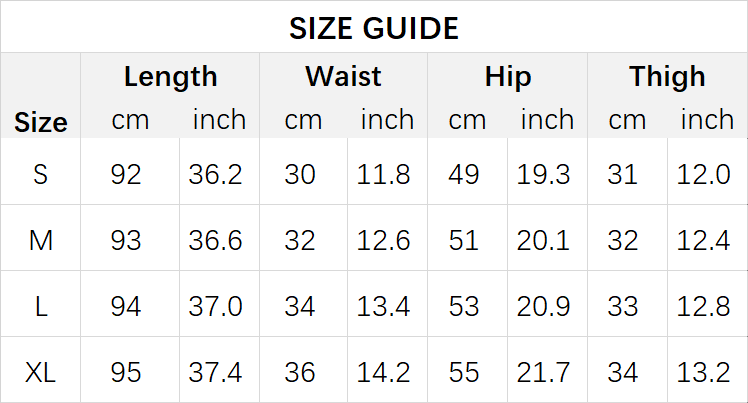The height and width of the screenshot is (403, 748).
Task: Click the 49 hip cm cell
Action: [x=463, y=174]
